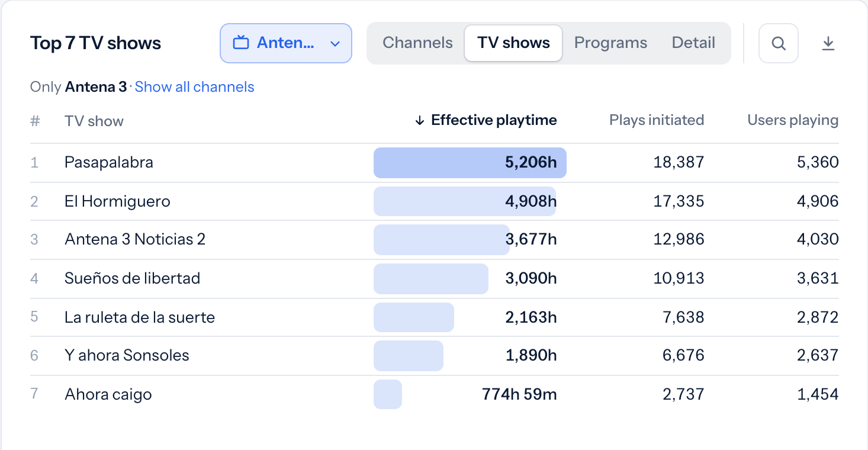Select the 4,906 users playing cell
Image resolution: width=868 pixels, height=450 pixels.
(818, 201)
